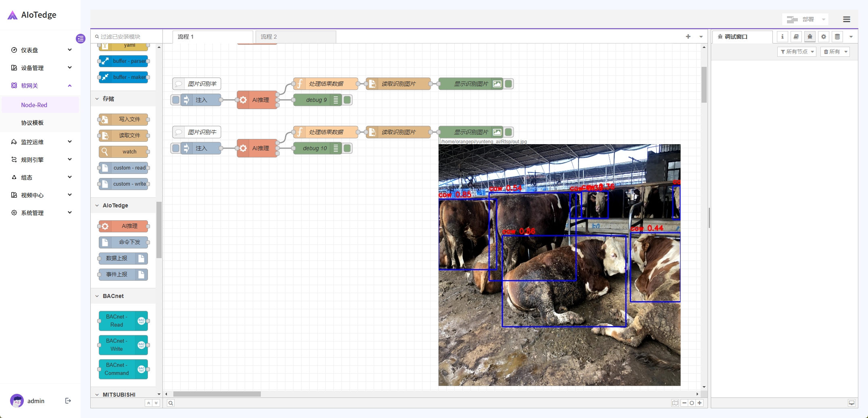Toggle the debug 9 node output button
This screenshot has width=868, height=418.
tap(347, 100)
